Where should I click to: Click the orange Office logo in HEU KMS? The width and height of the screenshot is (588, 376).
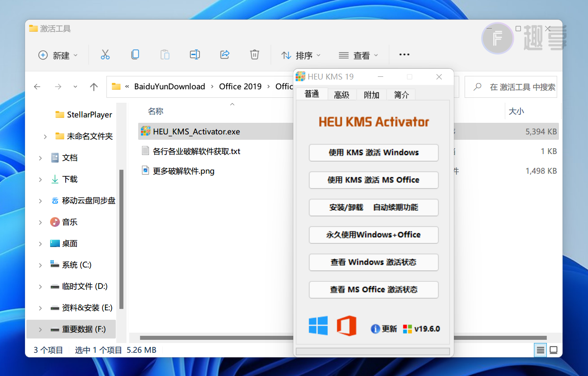point(347,326)
